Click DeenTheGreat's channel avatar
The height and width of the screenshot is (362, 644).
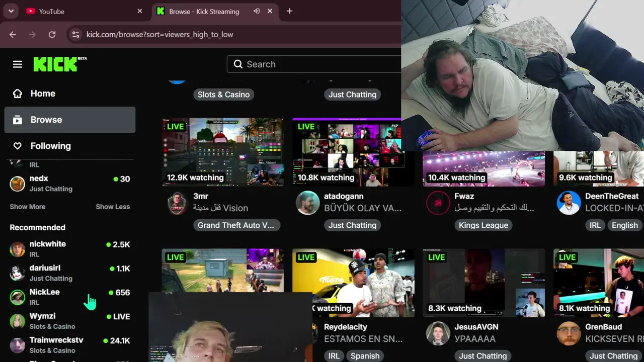click(569, 203)
